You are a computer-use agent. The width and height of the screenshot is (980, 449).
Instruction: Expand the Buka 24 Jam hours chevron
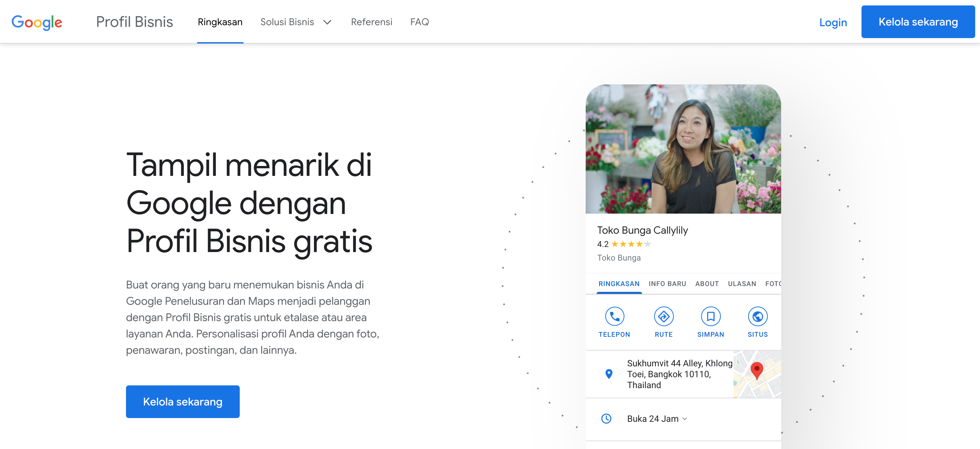685,419
